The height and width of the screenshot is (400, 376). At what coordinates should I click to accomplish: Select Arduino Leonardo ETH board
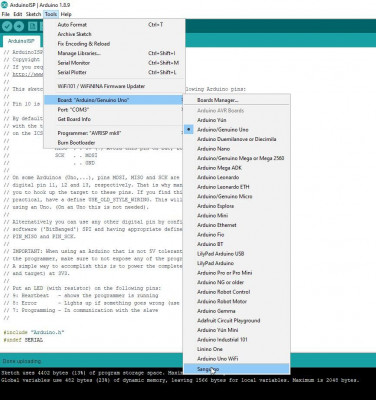point(237,187)
